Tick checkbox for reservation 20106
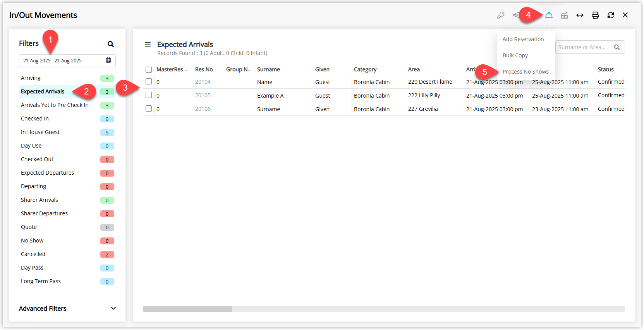Screen dimensions: 644x330 pos(149,108)
